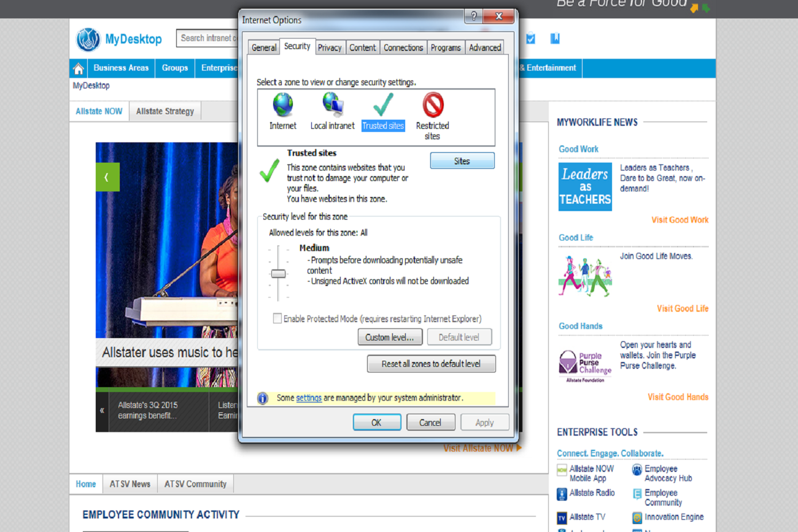Click the bookmark icon in MyDesktop header
Screen dimensions: 798x532
555,39
